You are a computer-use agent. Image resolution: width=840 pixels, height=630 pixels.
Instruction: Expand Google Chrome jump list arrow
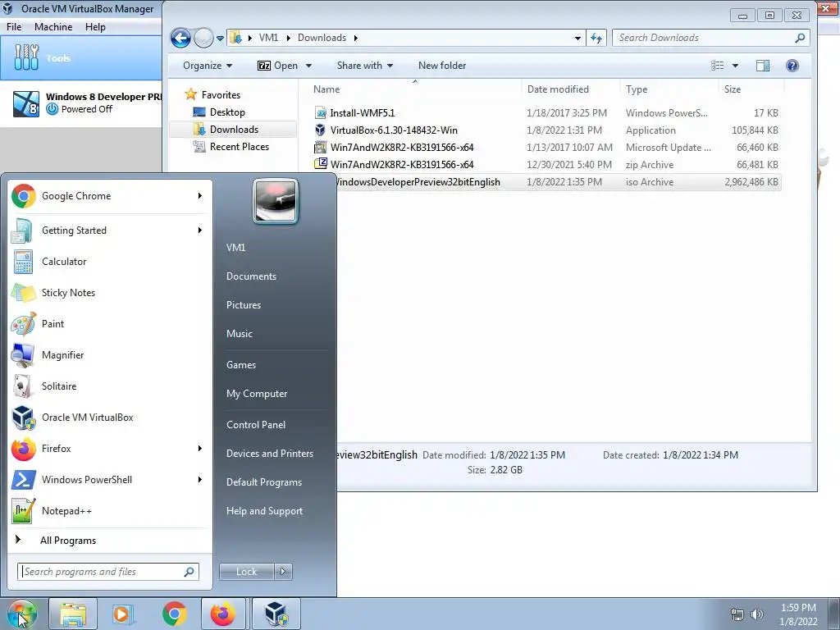(200, 196)
